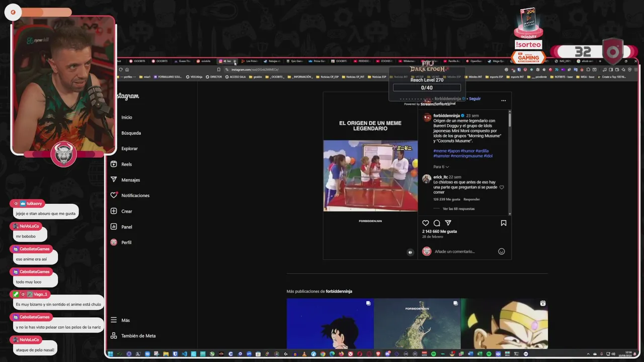Open the Broly thumbnail post
Viewport: 644px width, 362px height.
point(505,323)
